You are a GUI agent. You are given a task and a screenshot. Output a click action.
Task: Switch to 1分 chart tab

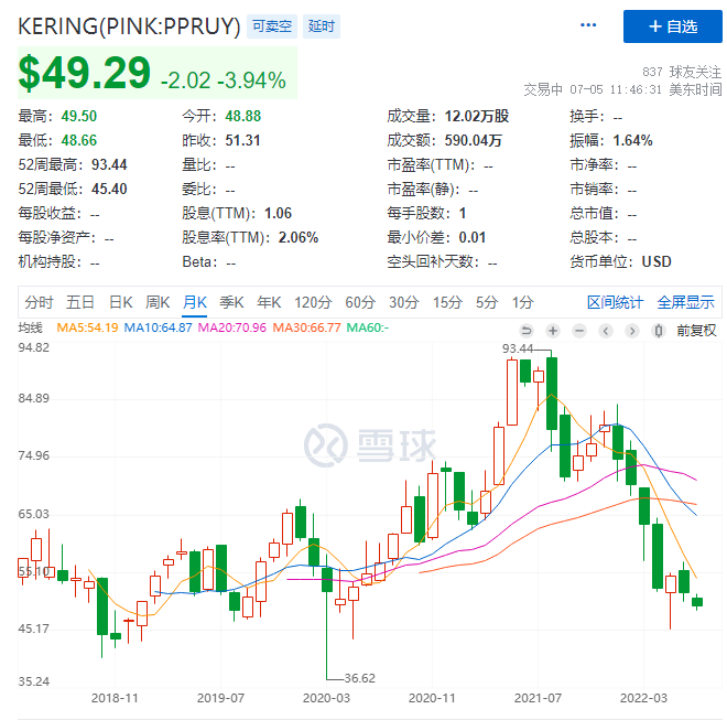pos(523,302)
